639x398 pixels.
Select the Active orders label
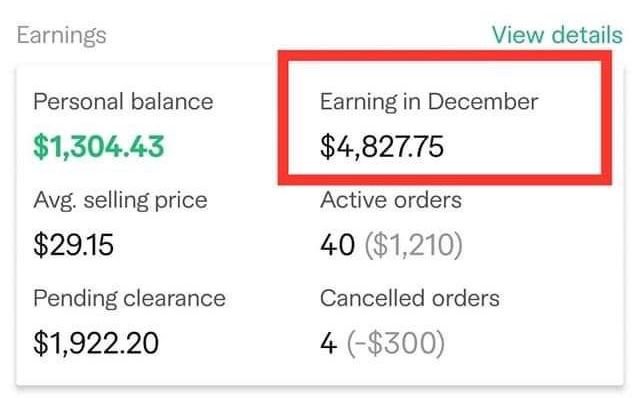[x=391, y=200]
